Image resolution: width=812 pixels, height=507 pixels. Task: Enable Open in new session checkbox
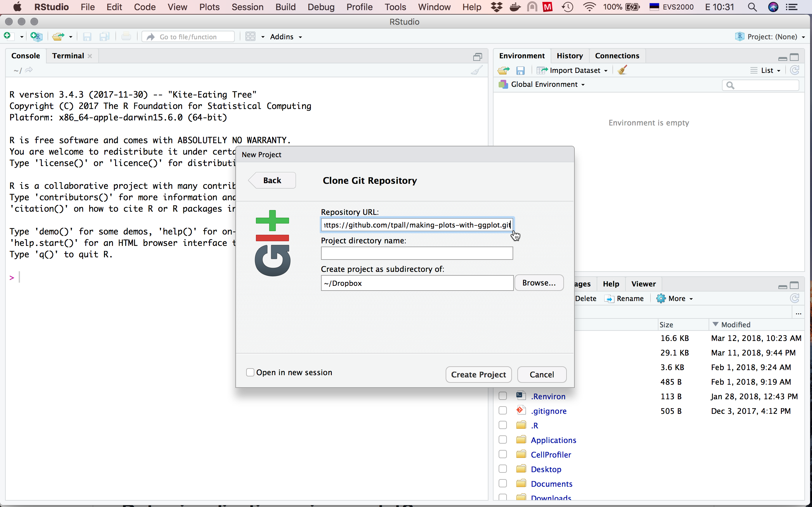tap(250, 373)
